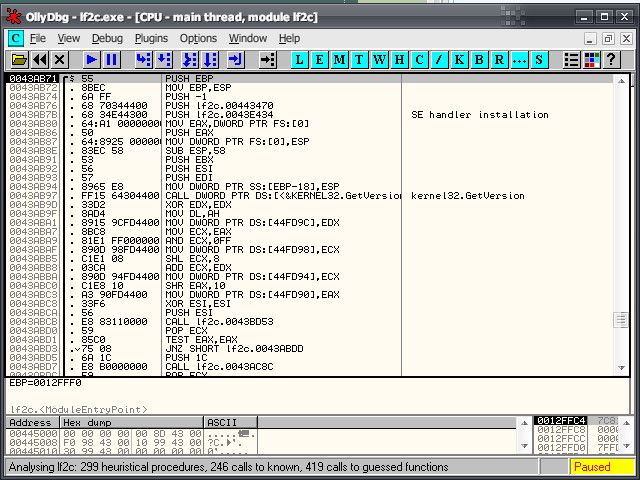Select address 0043AB71 PUSH EBP line
Viewport: 640px width, 480px height.
[x=309, y=78]
